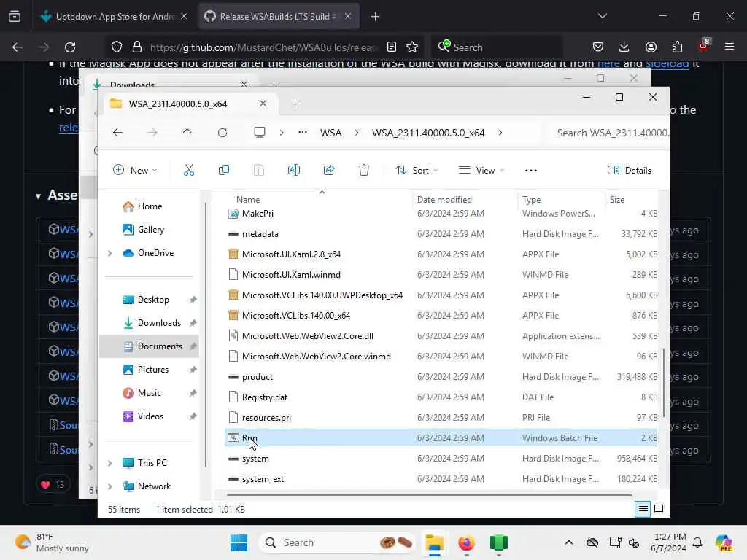Open the New dropdown in Explorer
Image resolution: width=747 pixels, height=560 pixels.
[135, 171]
